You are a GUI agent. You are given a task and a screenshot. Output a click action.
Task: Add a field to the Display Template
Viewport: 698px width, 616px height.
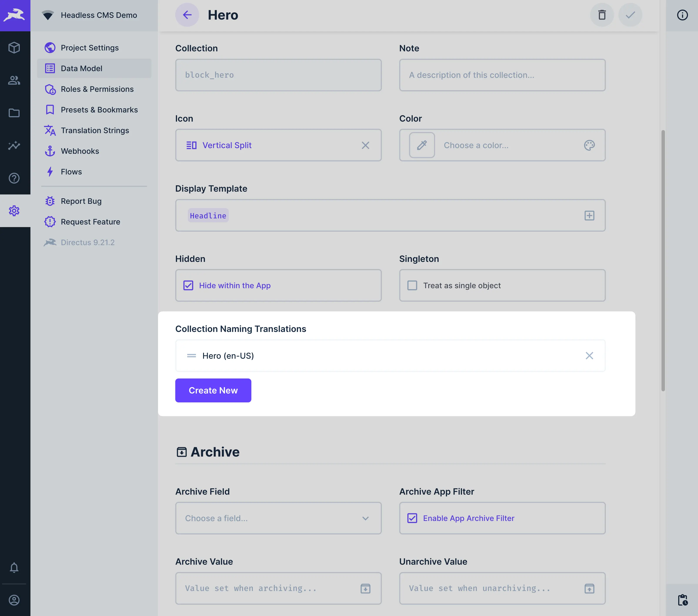click(589, 216)
